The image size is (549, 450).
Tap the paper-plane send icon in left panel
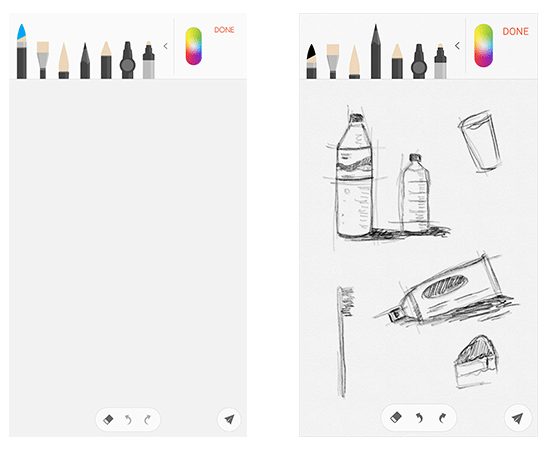pyautogui.click(x=229, y=419)
